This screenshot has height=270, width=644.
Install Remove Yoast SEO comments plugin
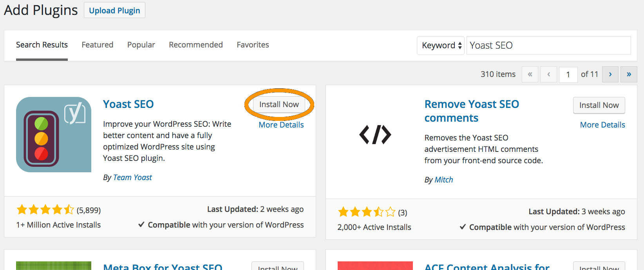(x=599, y=105)
